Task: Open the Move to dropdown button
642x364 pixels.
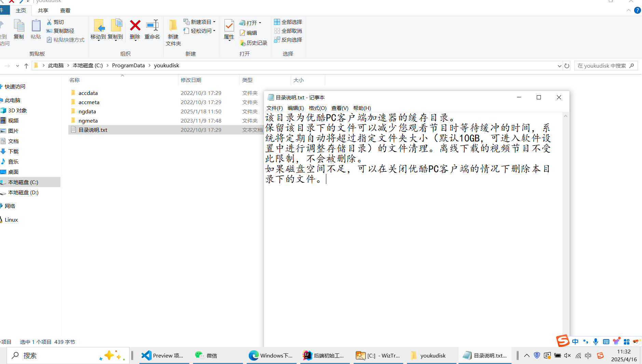Action: (98, 30)
